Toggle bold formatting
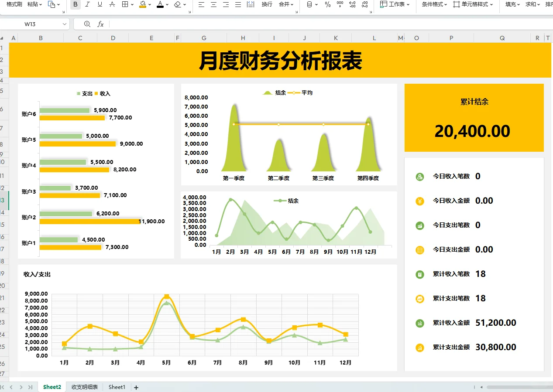This screenshot has width=553, height=392. coord(75,5)
